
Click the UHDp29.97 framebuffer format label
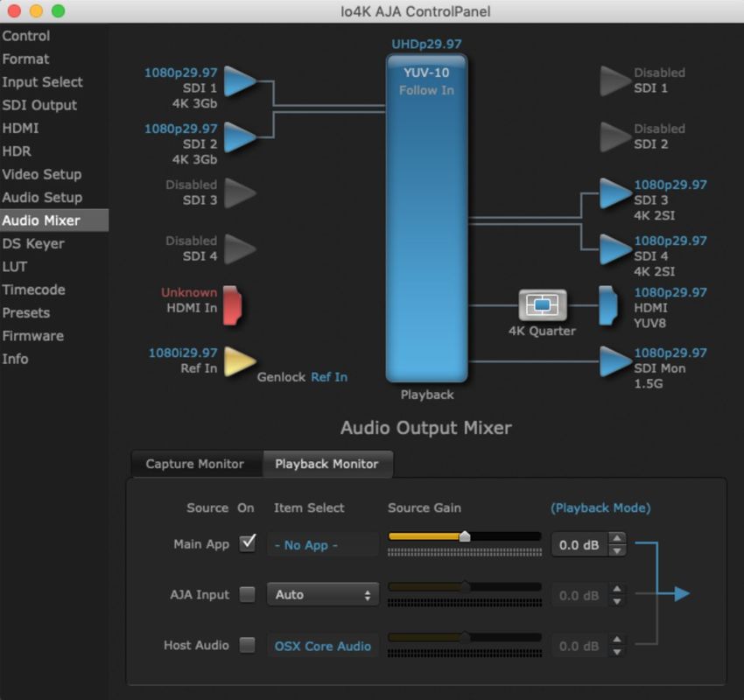426,44
